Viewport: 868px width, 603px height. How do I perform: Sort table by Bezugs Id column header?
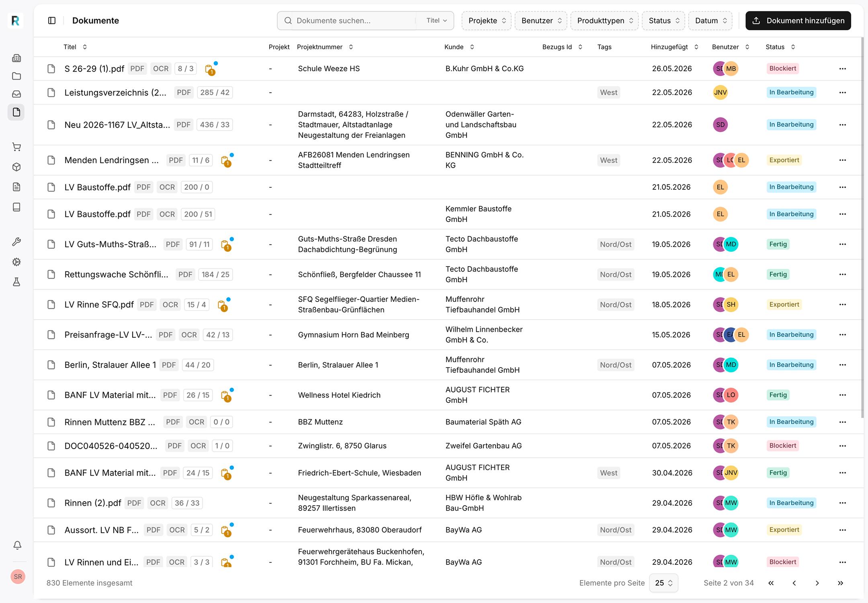562,47
